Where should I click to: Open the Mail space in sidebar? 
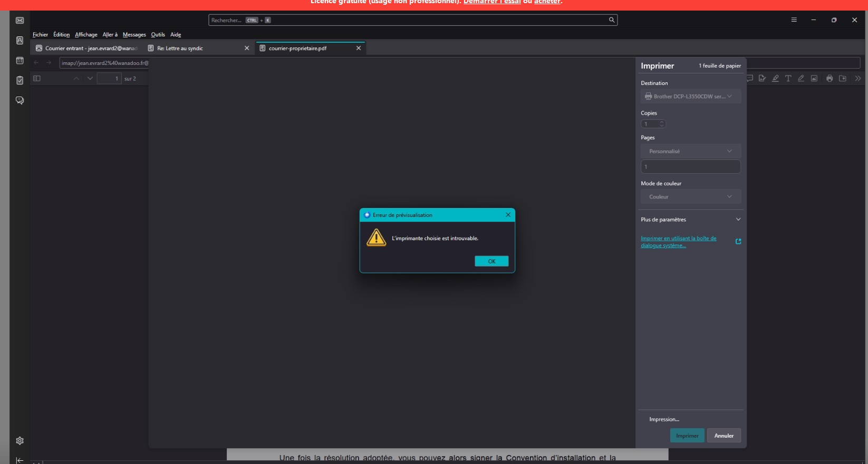[20, 21]
